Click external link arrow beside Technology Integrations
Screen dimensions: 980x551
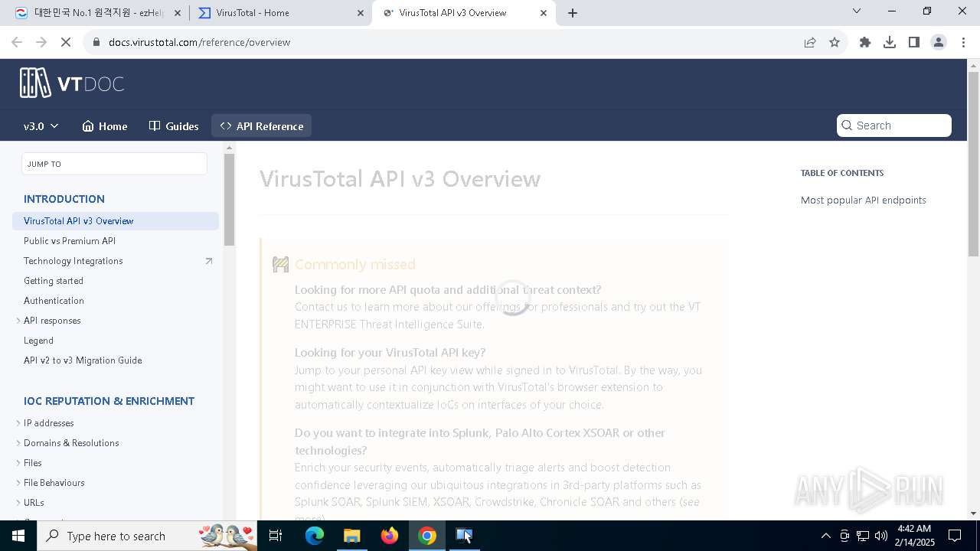(208, 261)
